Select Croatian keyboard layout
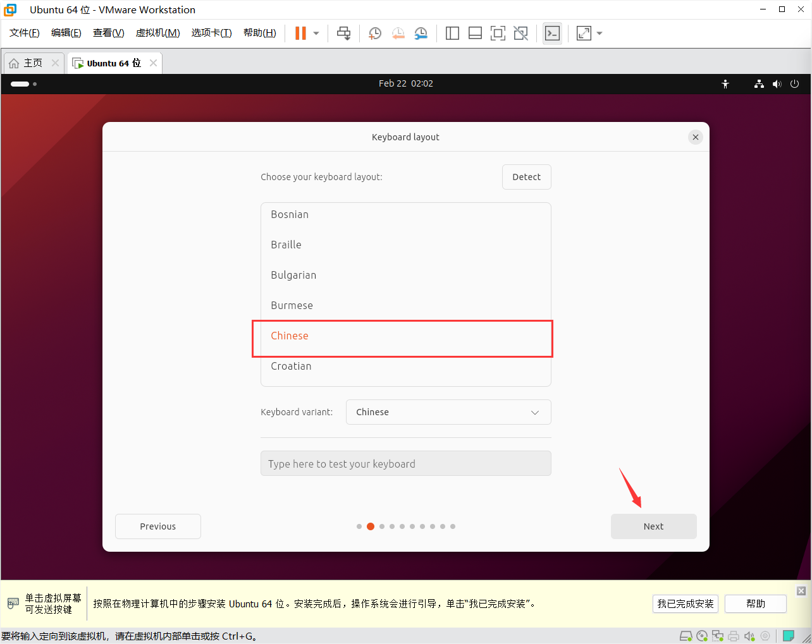The height and width of the screenshot is (644, 812). (x=406, y=366)
